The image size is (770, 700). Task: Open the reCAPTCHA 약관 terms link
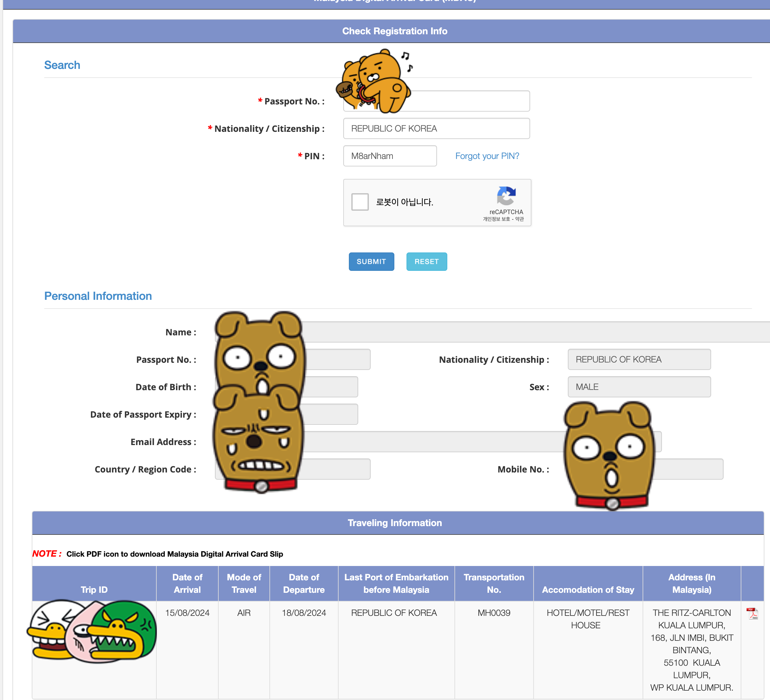click(520, 219)
